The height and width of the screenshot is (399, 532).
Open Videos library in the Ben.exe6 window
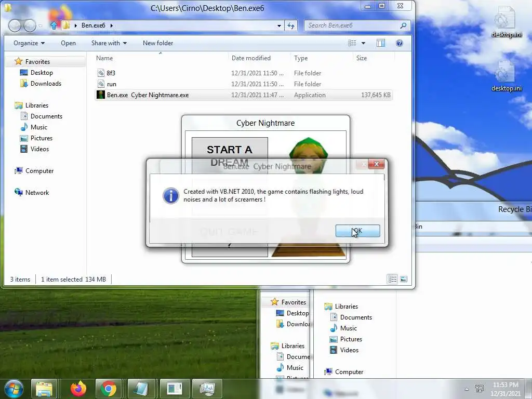(x=39, y=149)
